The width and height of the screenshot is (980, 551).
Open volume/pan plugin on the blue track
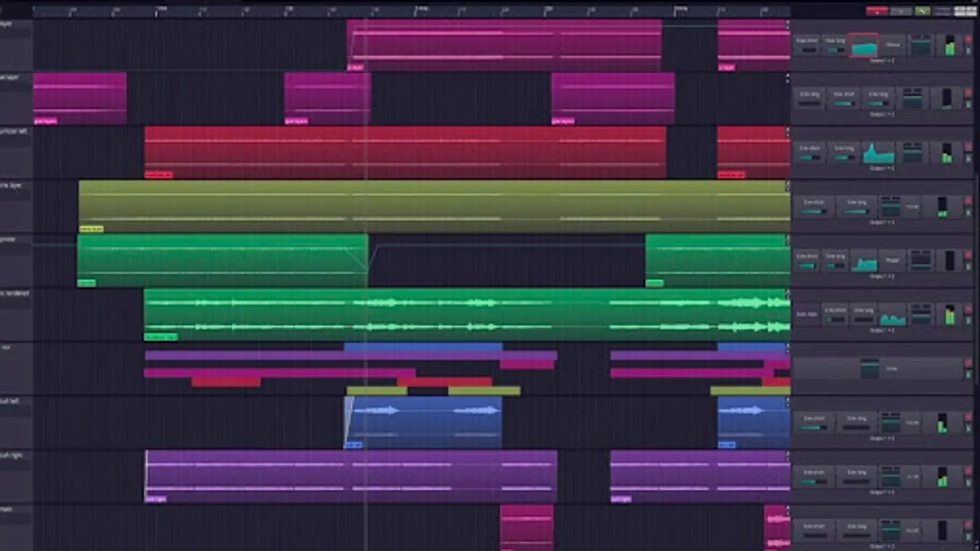pyautogui.click(x=890, y=422)
